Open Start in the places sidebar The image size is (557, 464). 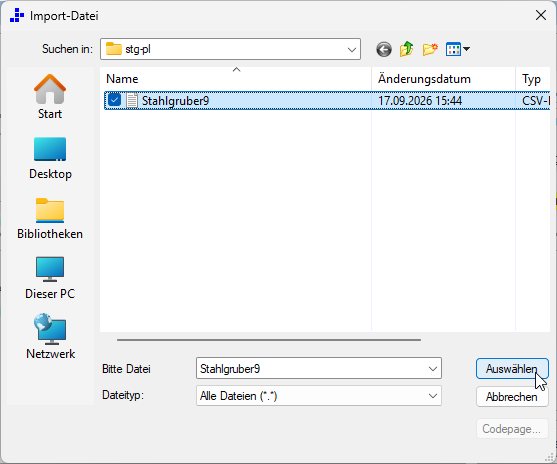[x=50, y=97]
